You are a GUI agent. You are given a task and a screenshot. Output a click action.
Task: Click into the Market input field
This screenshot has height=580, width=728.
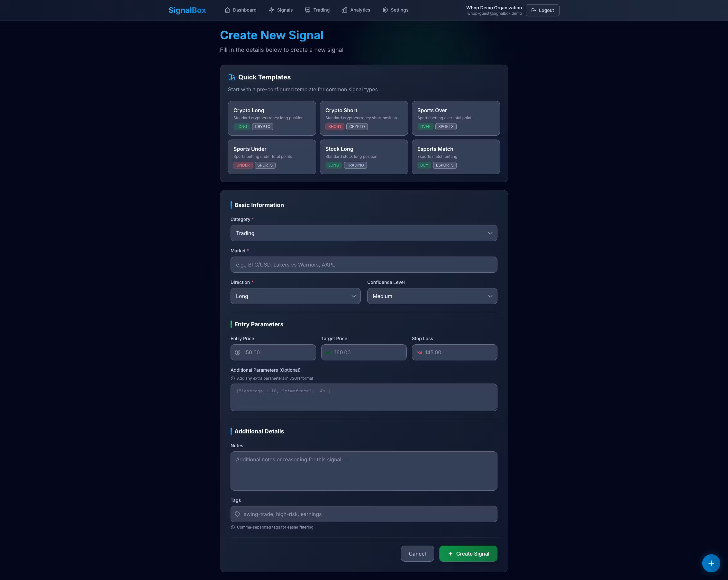[364, 265]
